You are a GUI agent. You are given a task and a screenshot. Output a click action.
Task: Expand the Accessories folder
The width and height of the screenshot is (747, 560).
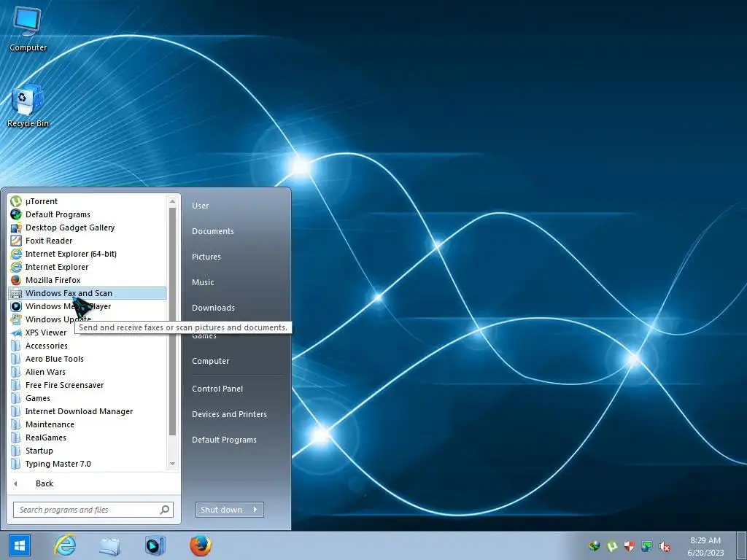(88, 346)
